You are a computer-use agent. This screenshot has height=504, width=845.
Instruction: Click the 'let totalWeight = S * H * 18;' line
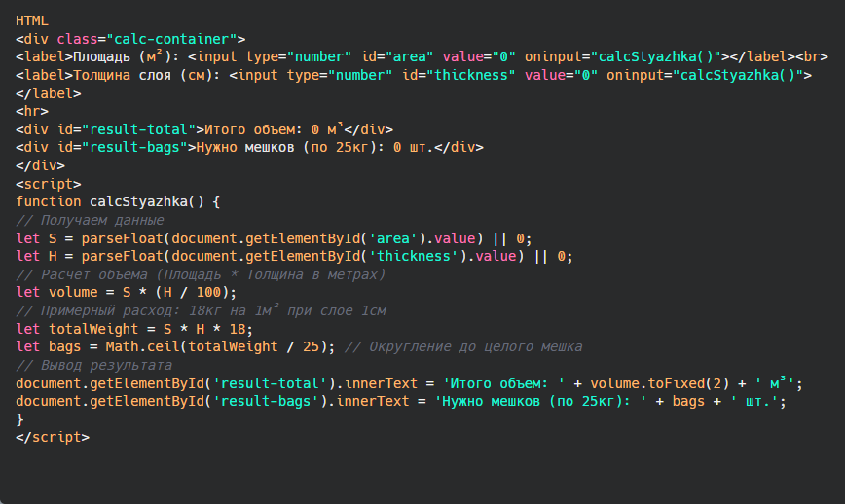pyautogui.click(x=134, y=329)
